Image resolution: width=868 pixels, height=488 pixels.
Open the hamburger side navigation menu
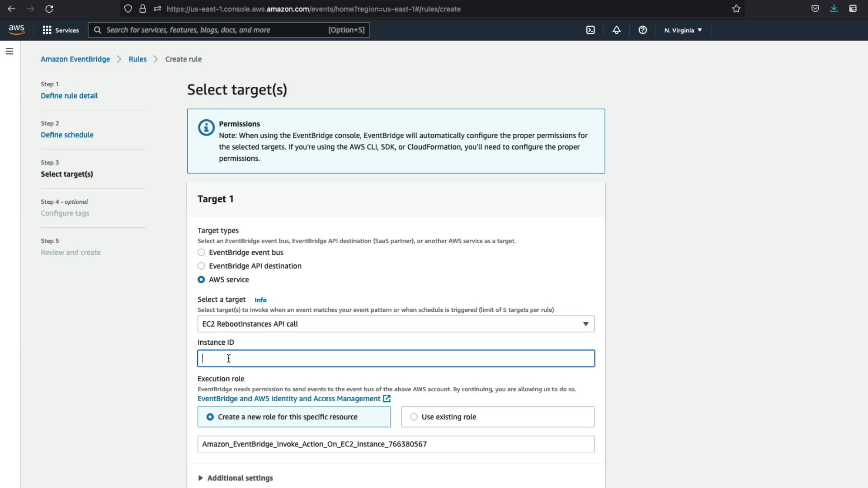[x=9, y=52]
